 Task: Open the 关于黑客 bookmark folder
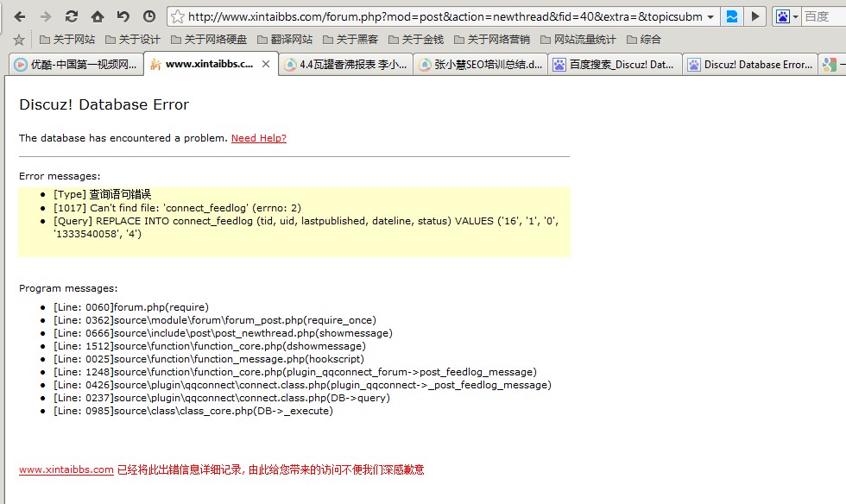[350, 40]
